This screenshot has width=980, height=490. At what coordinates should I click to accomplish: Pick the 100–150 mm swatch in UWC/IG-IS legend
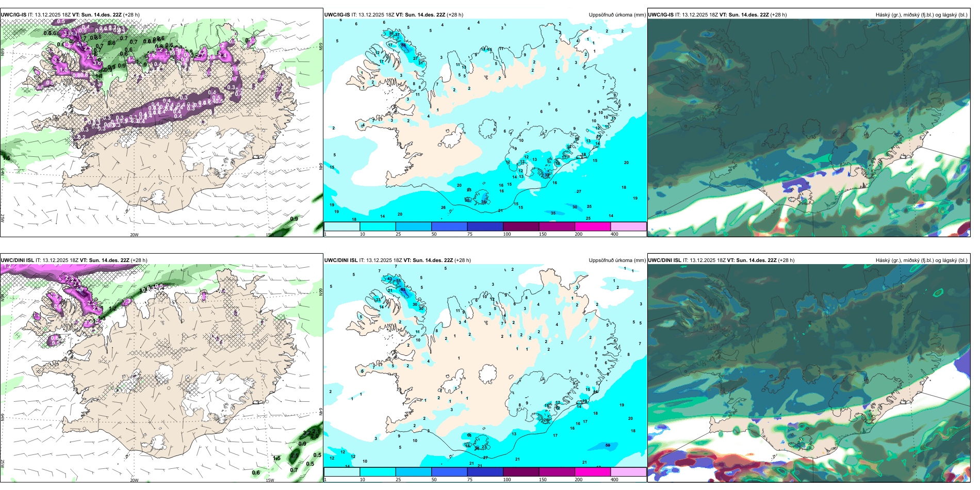click(521, 226)
